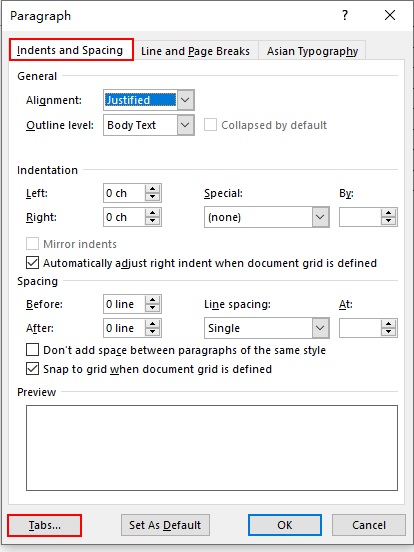Screen dimensions: 414x552
Task: Open the Special indentation dropdown
Action: pos(320,217)
